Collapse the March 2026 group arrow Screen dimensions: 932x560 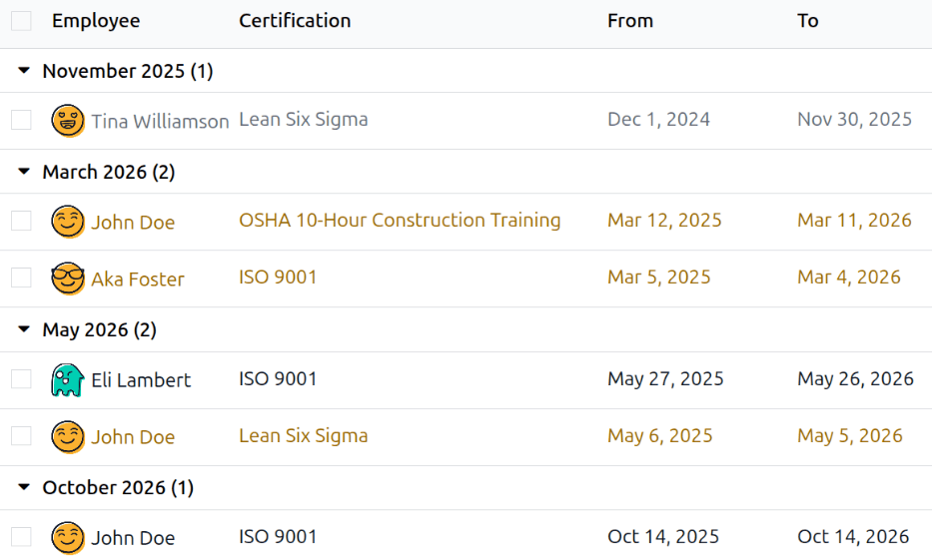click(25, 172)
